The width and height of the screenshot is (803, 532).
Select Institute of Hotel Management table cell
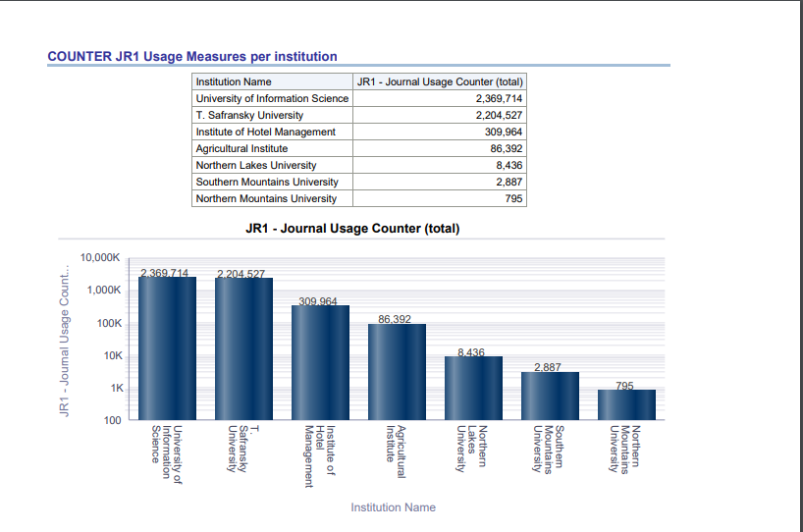pyautogui.click(x=265, y=132)
